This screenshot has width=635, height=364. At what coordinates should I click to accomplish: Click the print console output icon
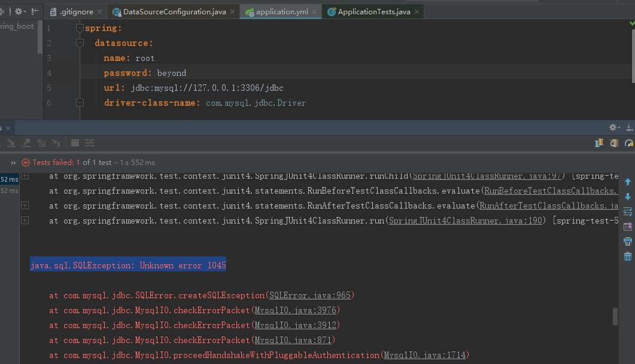(x=628, y=241)
